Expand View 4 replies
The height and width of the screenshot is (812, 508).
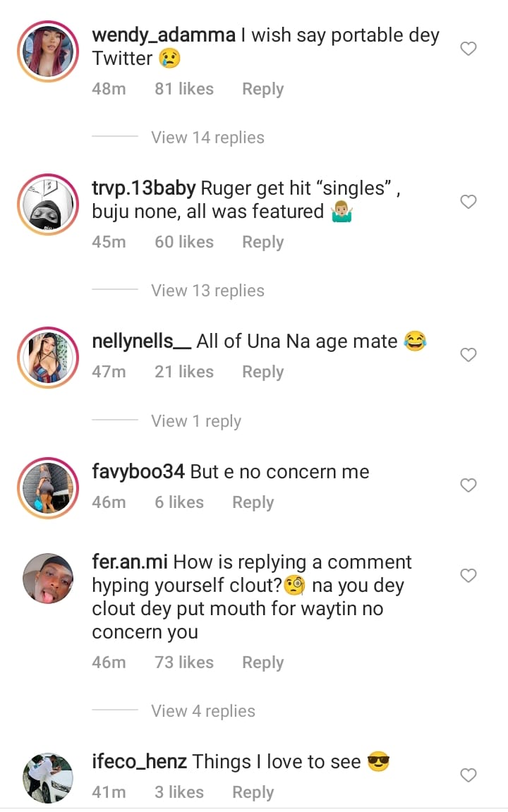(203, 711)
